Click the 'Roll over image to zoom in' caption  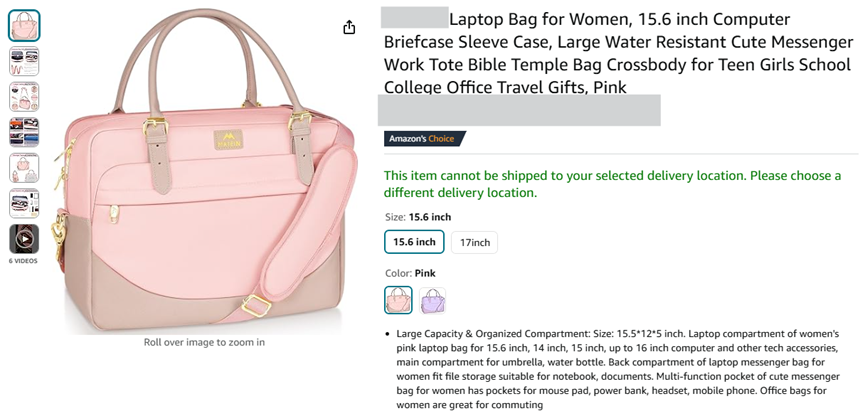coord(204,342)
